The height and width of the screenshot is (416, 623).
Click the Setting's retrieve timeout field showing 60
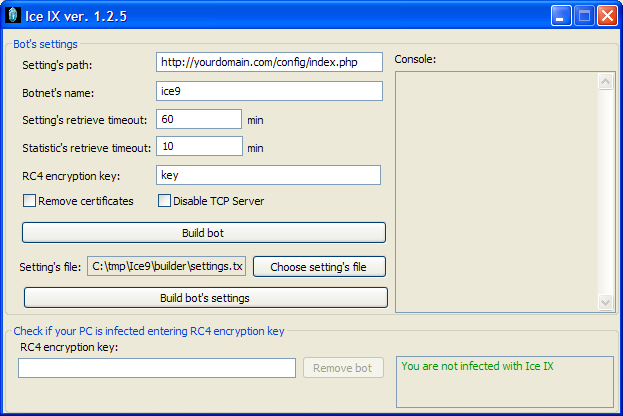pyautogui.click(x=199, y=119)
